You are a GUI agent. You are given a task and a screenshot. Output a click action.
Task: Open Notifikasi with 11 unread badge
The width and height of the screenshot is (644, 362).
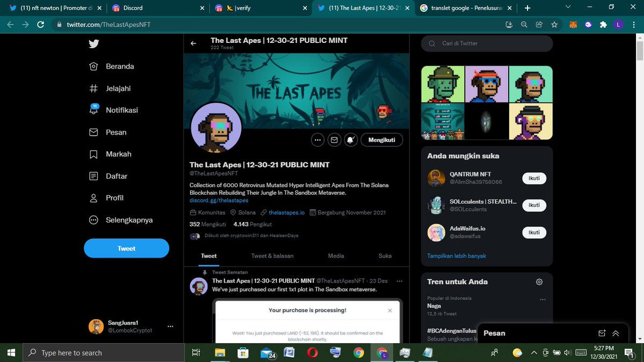(x=113, y=110)
